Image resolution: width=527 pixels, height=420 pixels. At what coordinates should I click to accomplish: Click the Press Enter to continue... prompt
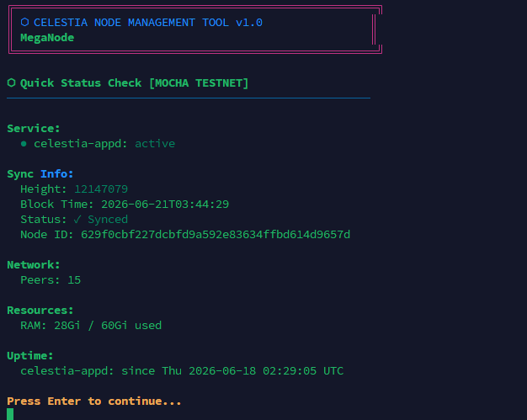(x=94, y=401)
